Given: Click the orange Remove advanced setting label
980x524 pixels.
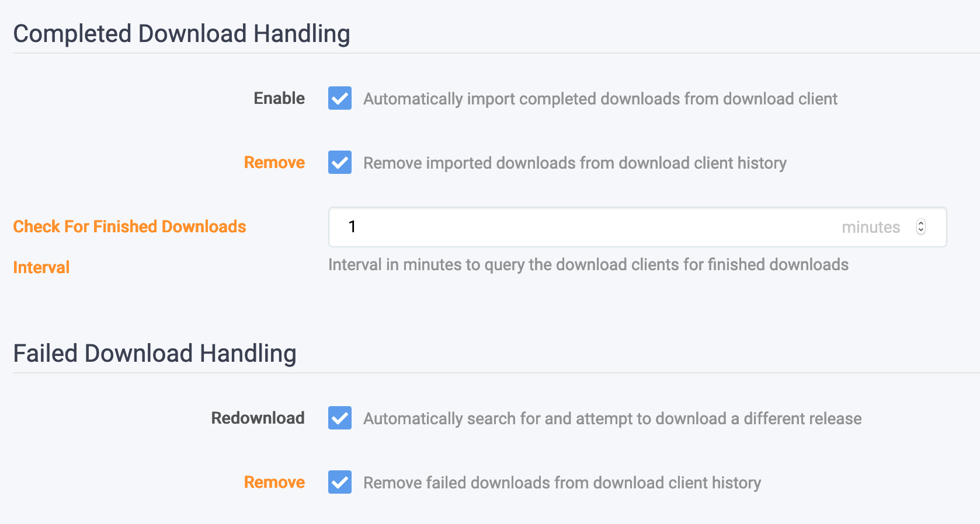Looking at the screenshot, I should point(274,163).
